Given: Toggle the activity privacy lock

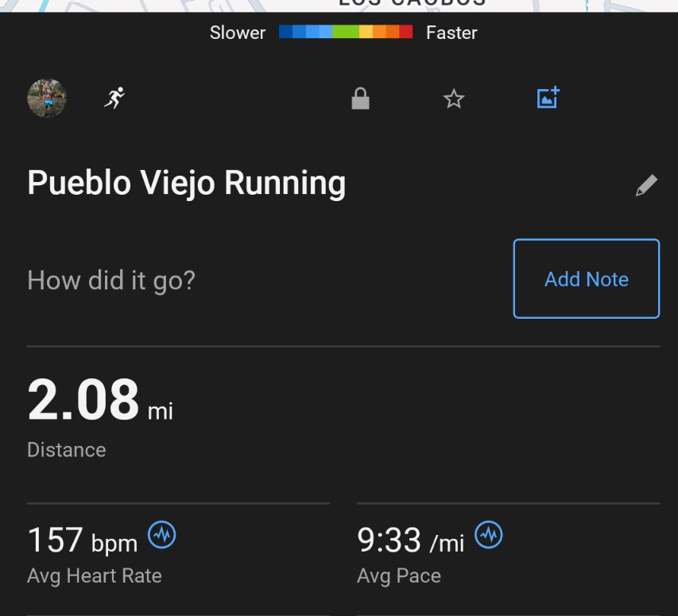Looking at the screenshot, I should pyautogui.click(x=360, y=99).
